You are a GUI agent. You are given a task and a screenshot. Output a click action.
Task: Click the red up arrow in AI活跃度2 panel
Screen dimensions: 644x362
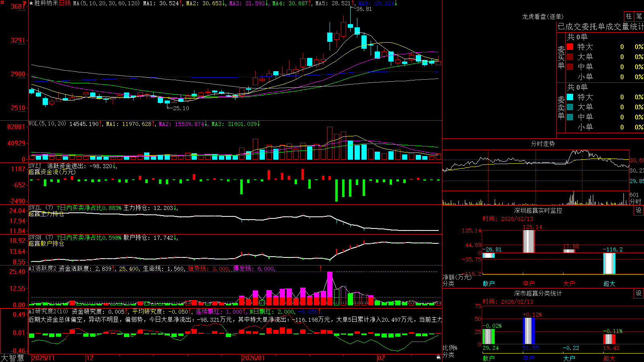(321, 268)
